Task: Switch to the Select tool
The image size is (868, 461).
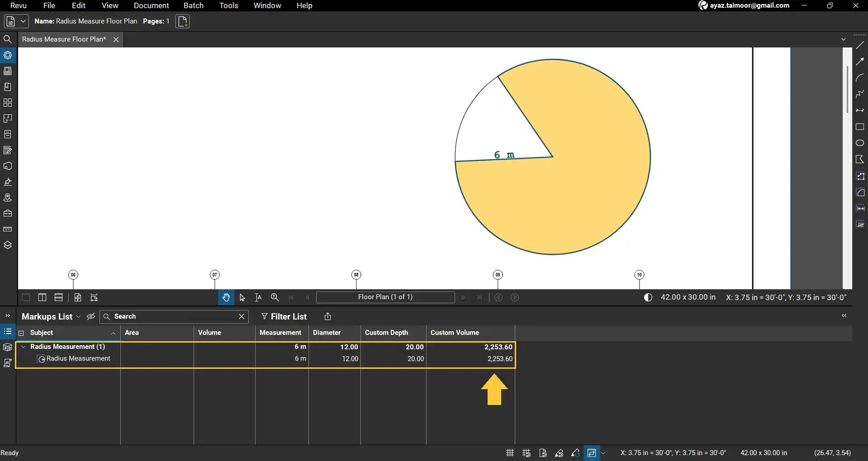Action: point(242,297)
